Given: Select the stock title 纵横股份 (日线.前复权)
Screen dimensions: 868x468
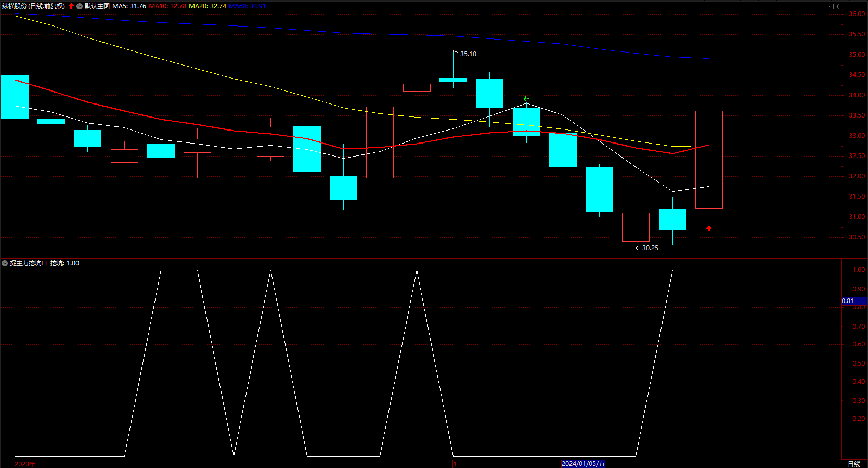Looking at the screenshot, I should click(x=34, y=6).
